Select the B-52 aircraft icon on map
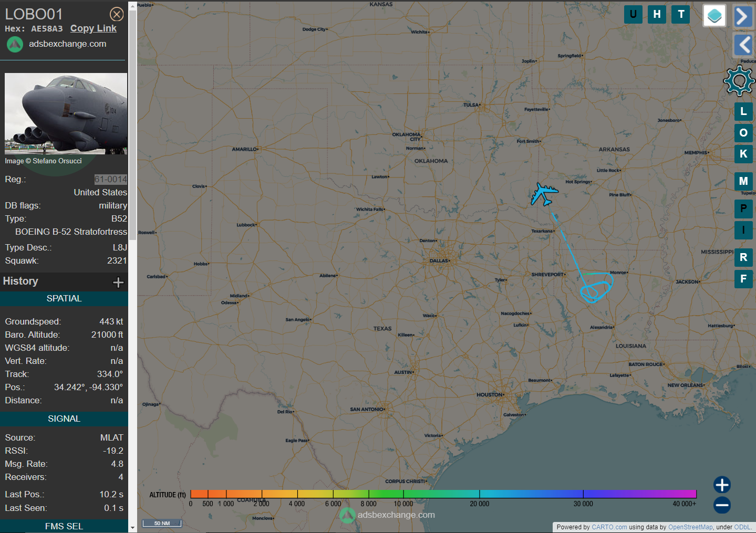Screen dimensions: 756x533 point(544,194)
